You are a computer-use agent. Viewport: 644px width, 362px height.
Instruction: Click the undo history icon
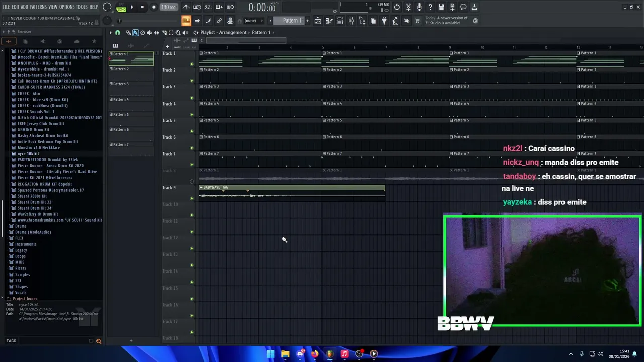coord(397,7)
